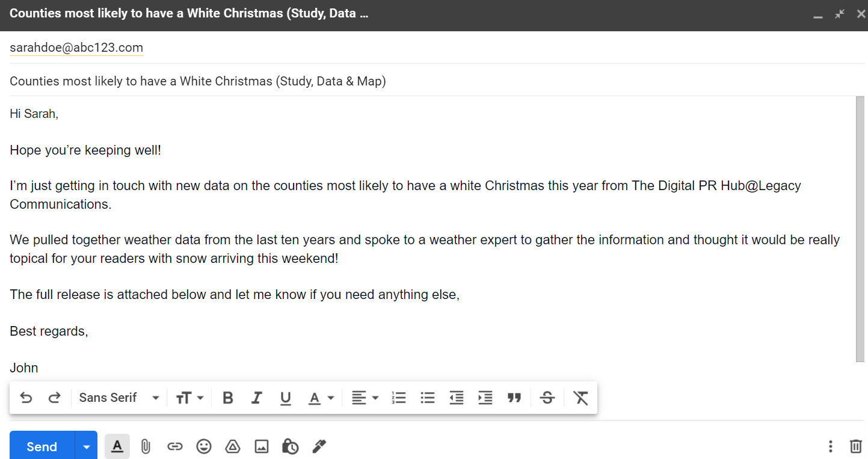
Task: Click "Best regards," in the message
Action: (49, 331)
